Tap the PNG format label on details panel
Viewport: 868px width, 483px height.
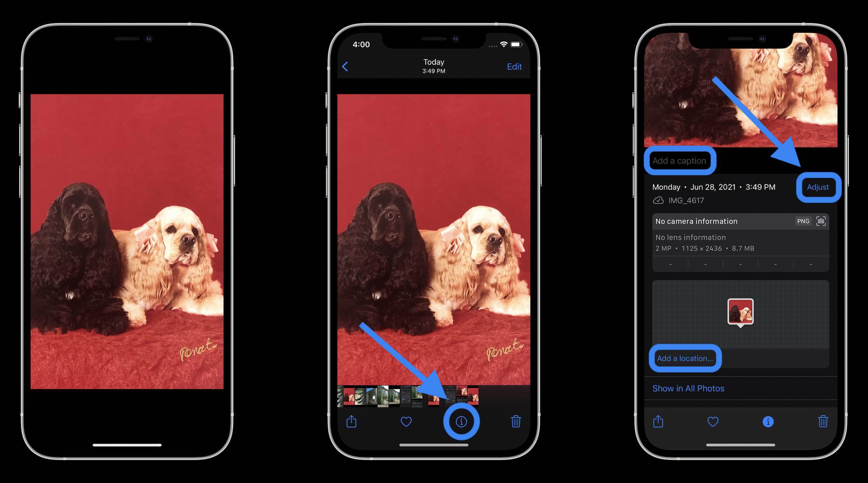[x=803, y=220]
